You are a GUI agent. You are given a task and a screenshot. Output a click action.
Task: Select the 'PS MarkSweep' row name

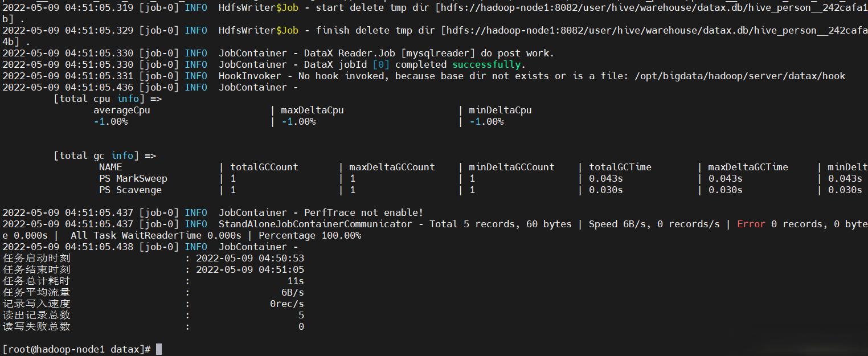pos(133,178)
